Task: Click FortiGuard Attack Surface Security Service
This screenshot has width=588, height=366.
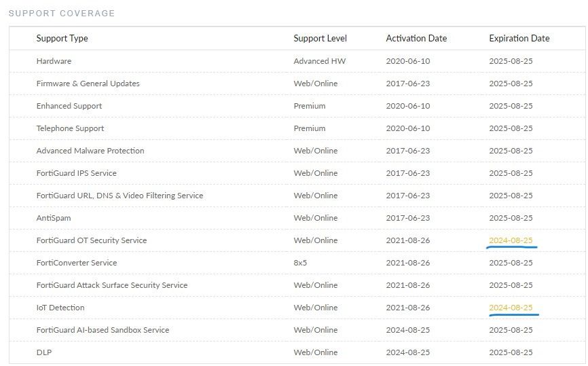Action: coord(112,285)
